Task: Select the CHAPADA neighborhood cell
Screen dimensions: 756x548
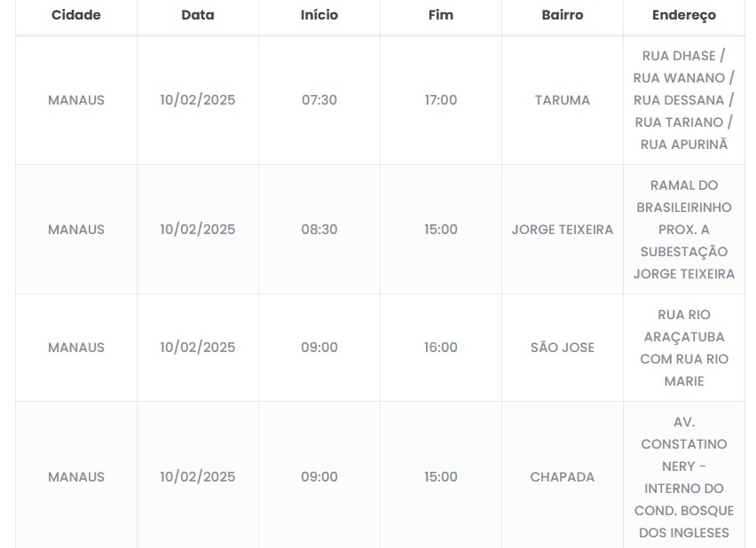Action: coord(563,477)
